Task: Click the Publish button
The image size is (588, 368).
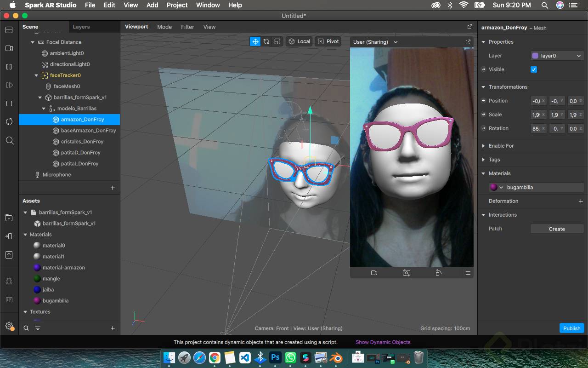Action: (x=571, y=328)
